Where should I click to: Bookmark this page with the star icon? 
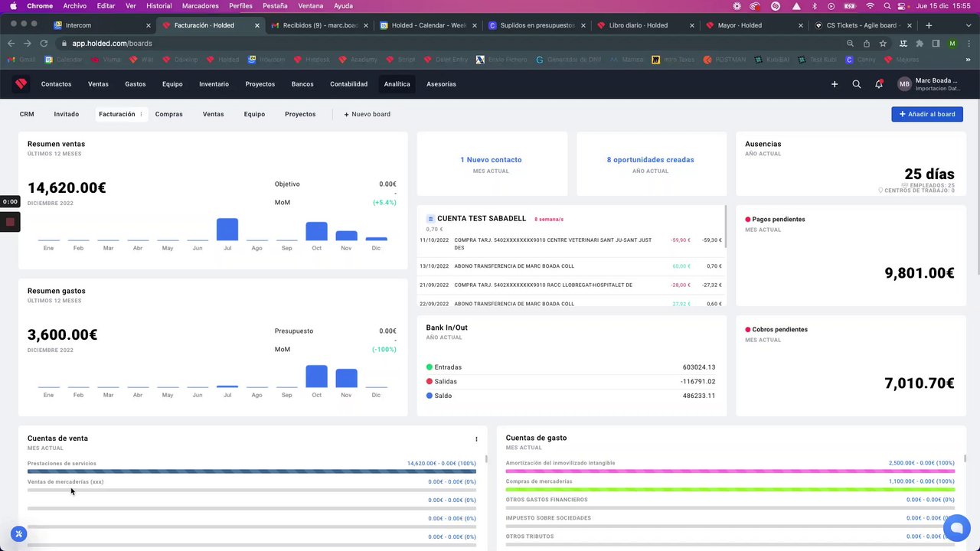[883, 44]
